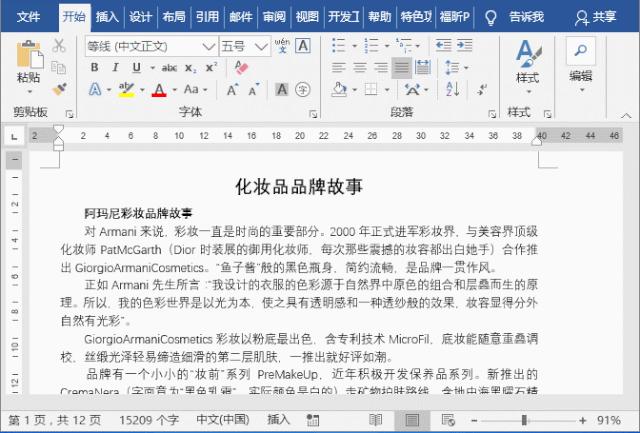The height and width of the screenshot is (433, 640).
Task: Toggle superscript formatting
Action: click(211, 67)
